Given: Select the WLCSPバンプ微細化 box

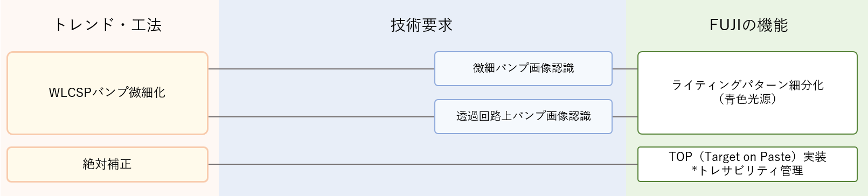Looking at the screenshot, I should pyautogui.click(x=107, y=93).
